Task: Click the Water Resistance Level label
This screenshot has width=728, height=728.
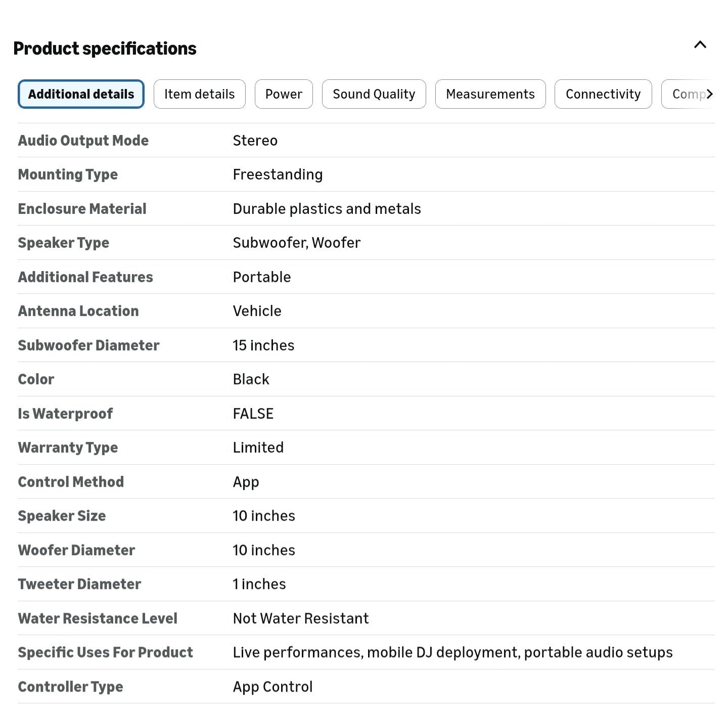Action: click(98, 618)
